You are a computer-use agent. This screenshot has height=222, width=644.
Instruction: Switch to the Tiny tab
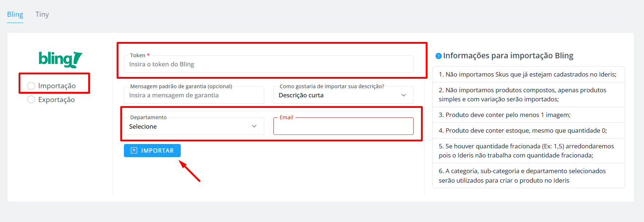[x=42, y=15]
